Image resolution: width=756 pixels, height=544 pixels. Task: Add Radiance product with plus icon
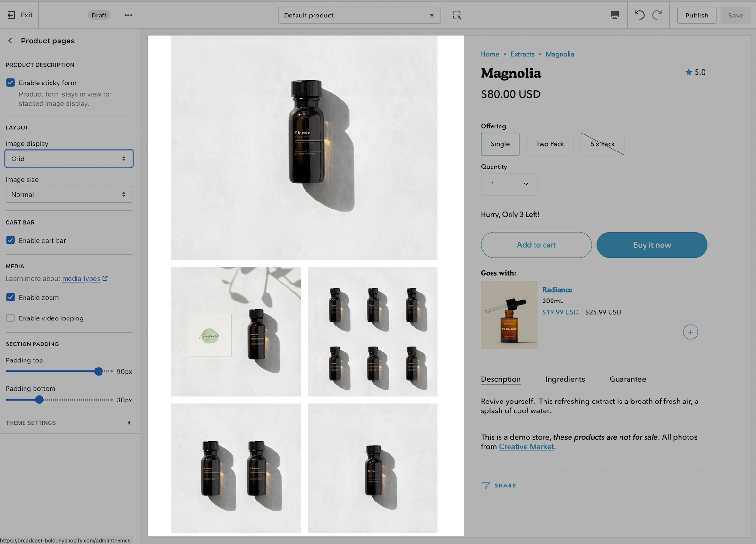[690, 332]
